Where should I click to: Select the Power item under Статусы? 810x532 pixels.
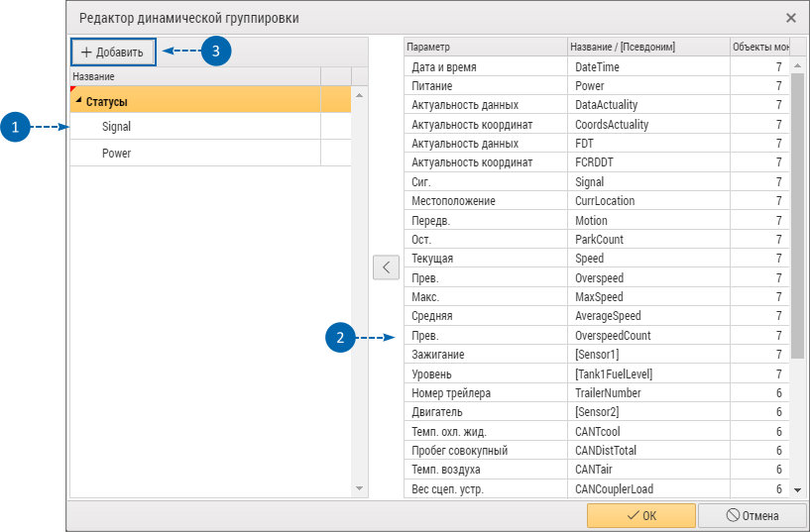tap(210, 154)
